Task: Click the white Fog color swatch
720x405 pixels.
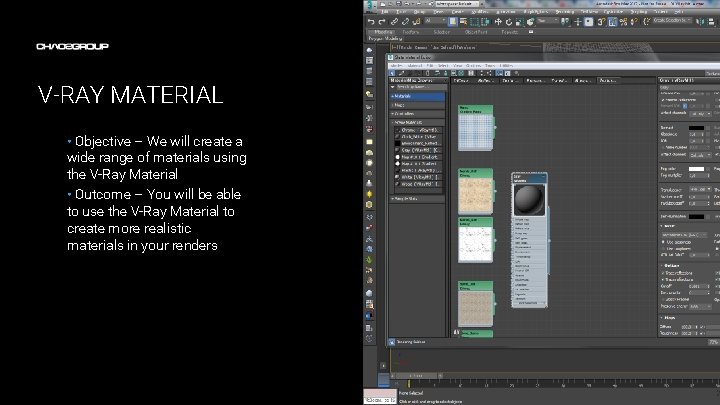Action: [696, 169]
